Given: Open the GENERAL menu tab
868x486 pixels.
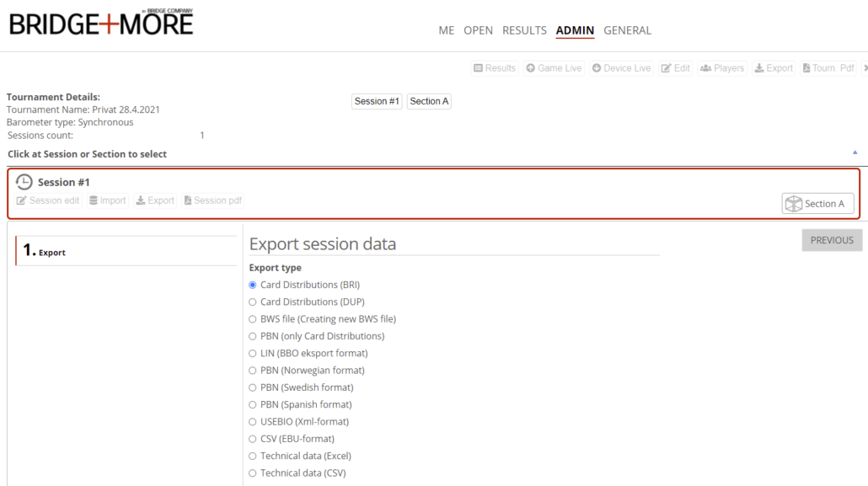Looking at the screenshot, I should click(x=627, y=30).
